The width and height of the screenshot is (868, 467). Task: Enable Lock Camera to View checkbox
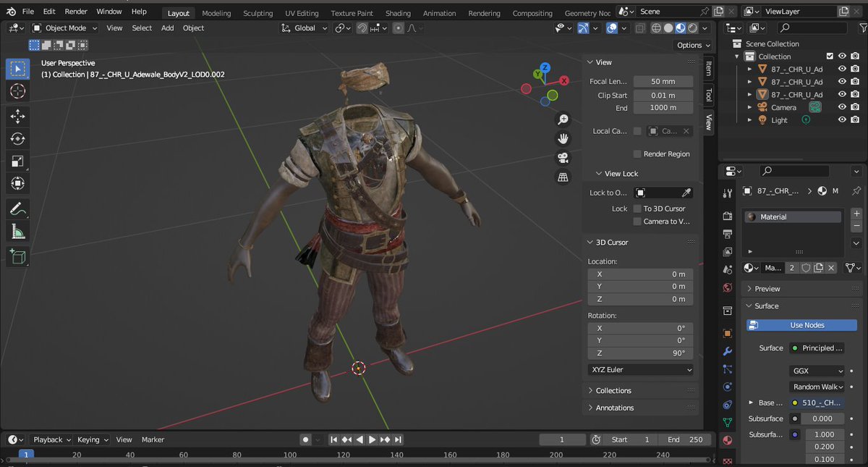[x=637, y=222]
